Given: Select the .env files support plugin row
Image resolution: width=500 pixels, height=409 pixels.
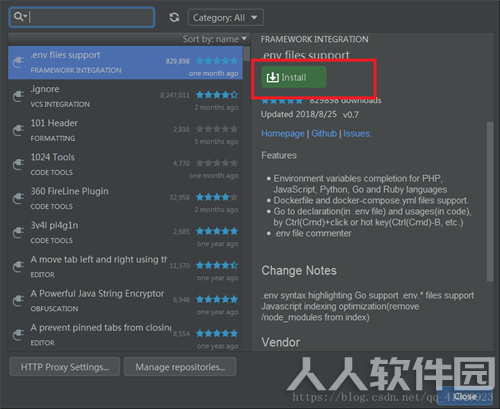Looking at the screenshot, I should point(125,63).
